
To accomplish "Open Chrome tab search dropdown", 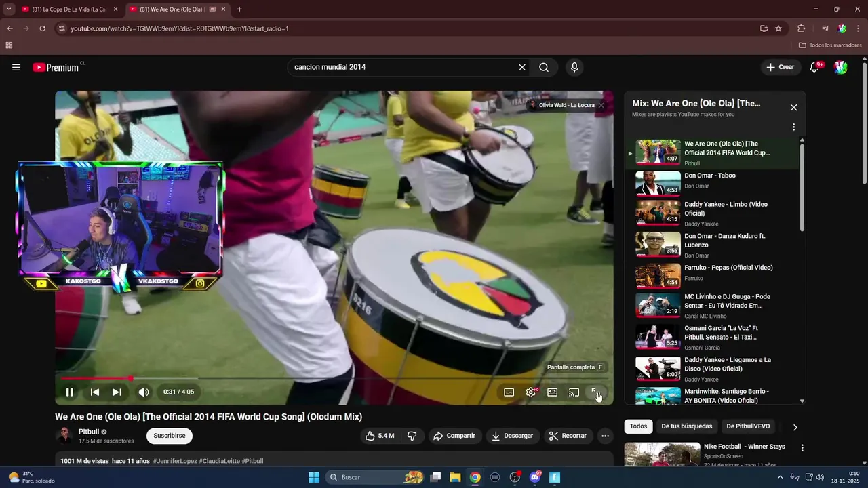I will click(8, 9).
